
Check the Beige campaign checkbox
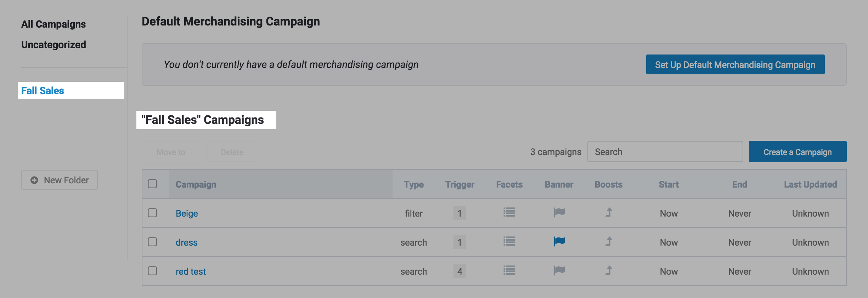[x=152, y=213]
